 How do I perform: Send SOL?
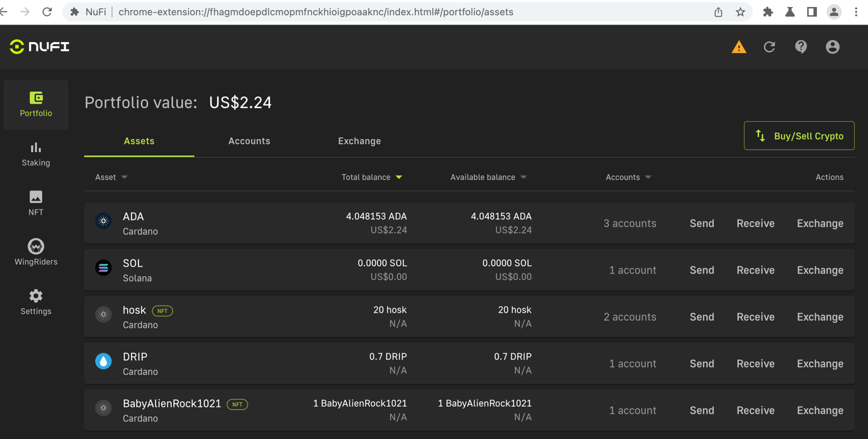(x=702, y=270)
